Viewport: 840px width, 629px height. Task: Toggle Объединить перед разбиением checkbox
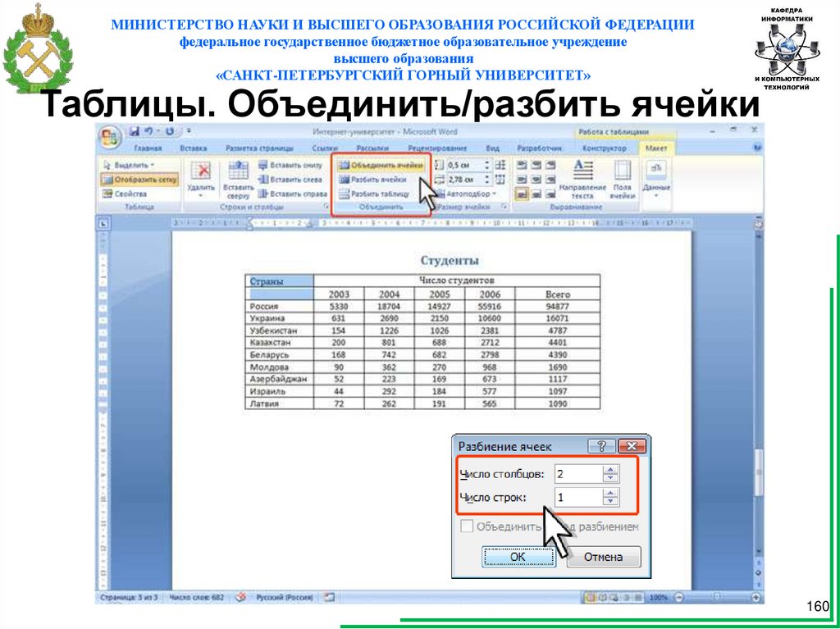pos(467,526)
